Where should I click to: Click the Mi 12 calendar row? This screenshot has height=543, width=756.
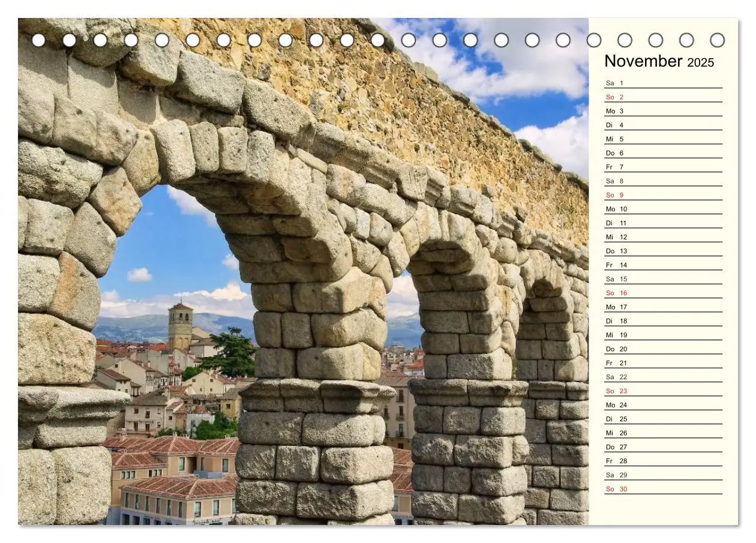point(663,237)
